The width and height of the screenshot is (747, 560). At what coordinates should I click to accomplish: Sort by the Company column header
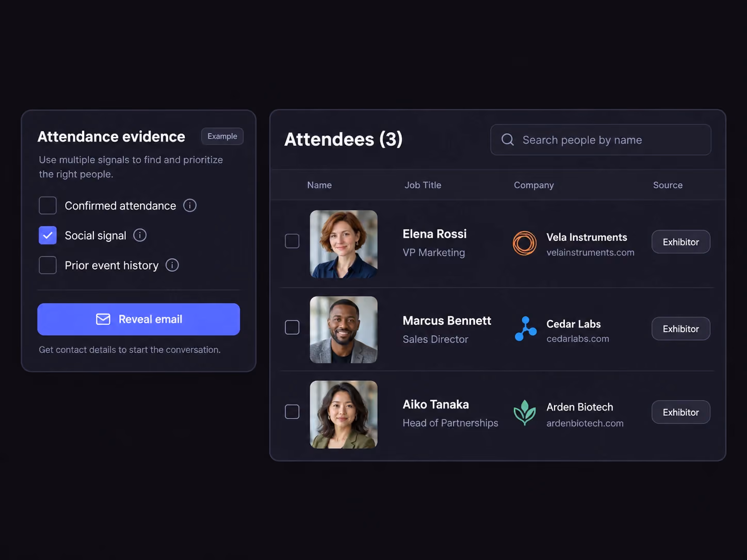[534, 185]
